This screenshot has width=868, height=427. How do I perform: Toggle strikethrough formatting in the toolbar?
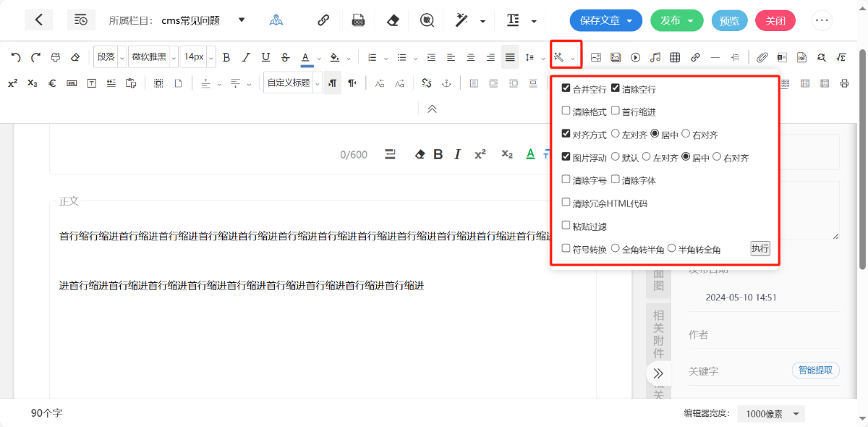pos(285,57)
